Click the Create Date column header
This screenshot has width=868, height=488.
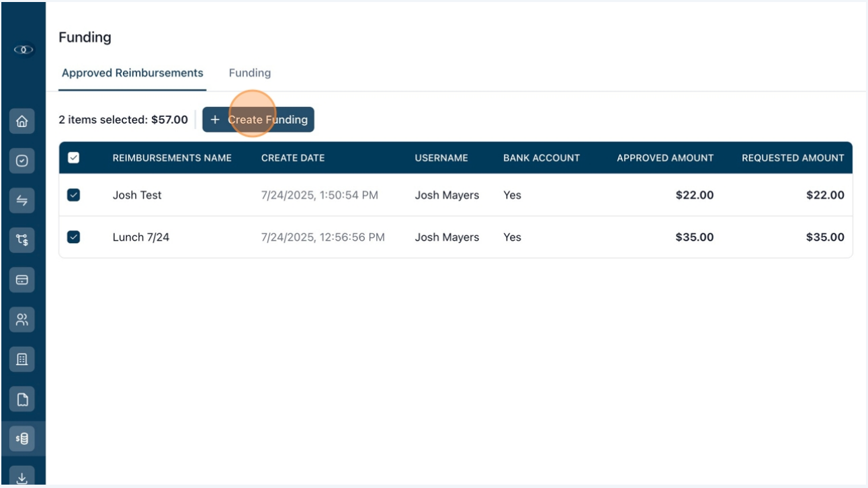pyautogui.click(x=293, y=158)
